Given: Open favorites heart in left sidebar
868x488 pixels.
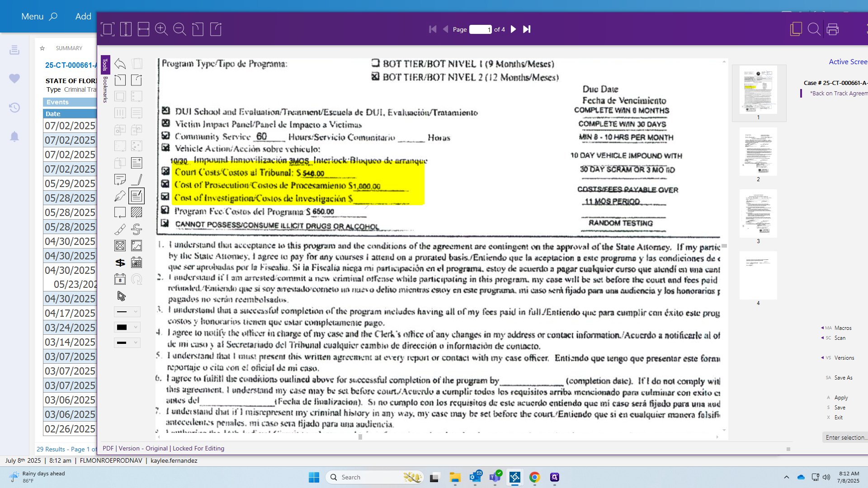Looking at the screenshot, I should [14, 79].
